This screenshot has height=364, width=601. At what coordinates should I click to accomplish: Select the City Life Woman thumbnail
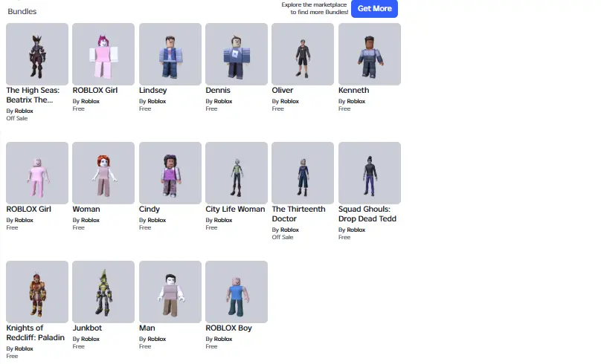[237, 173]
